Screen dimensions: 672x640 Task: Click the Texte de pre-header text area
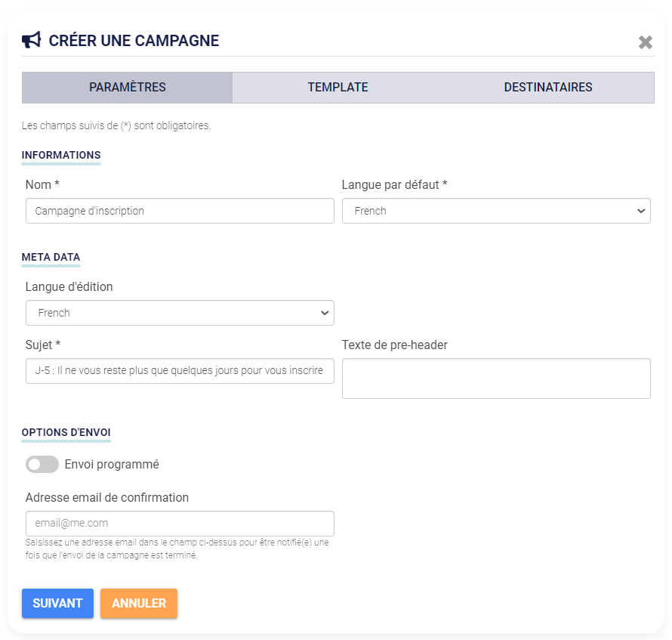coord(496,379)
